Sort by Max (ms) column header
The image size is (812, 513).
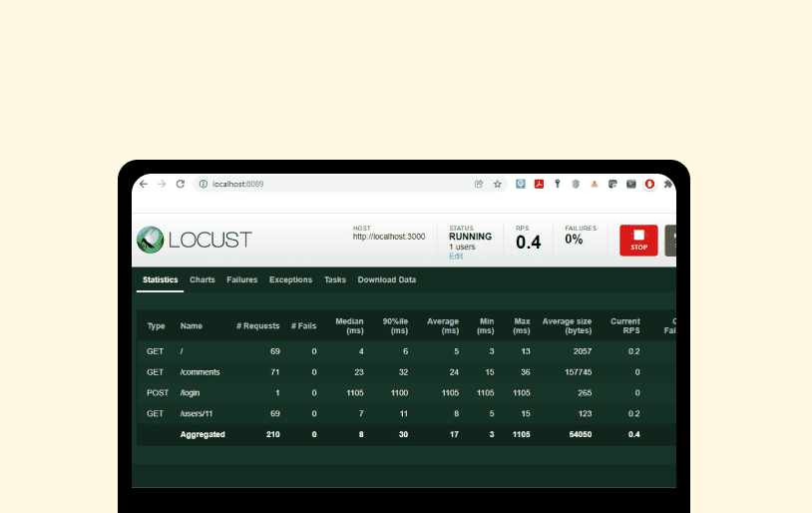[522, 326]
